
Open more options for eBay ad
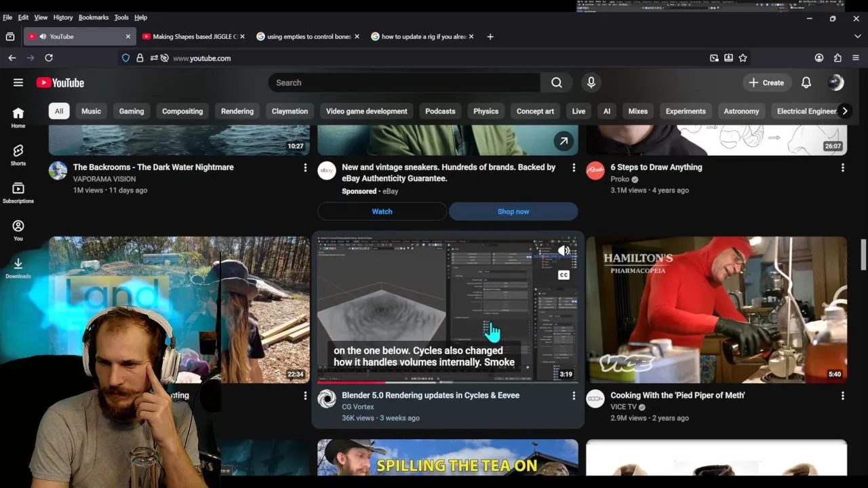(574, 167)
